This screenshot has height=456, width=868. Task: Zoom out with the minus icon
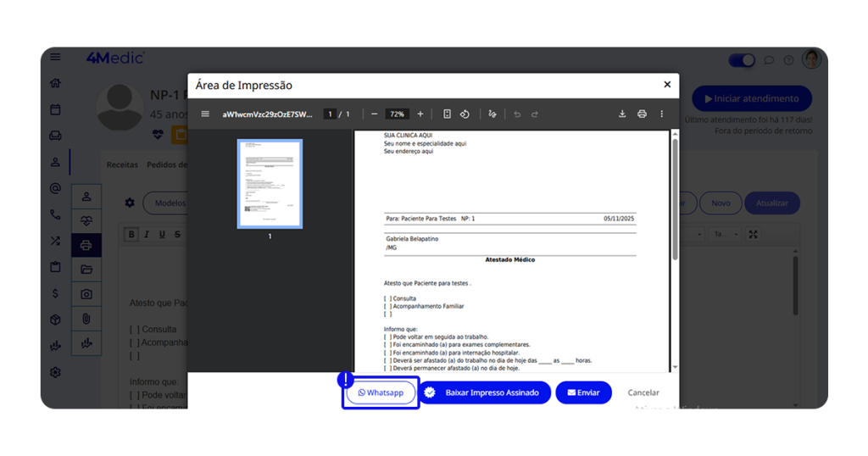tap(374, 114)
